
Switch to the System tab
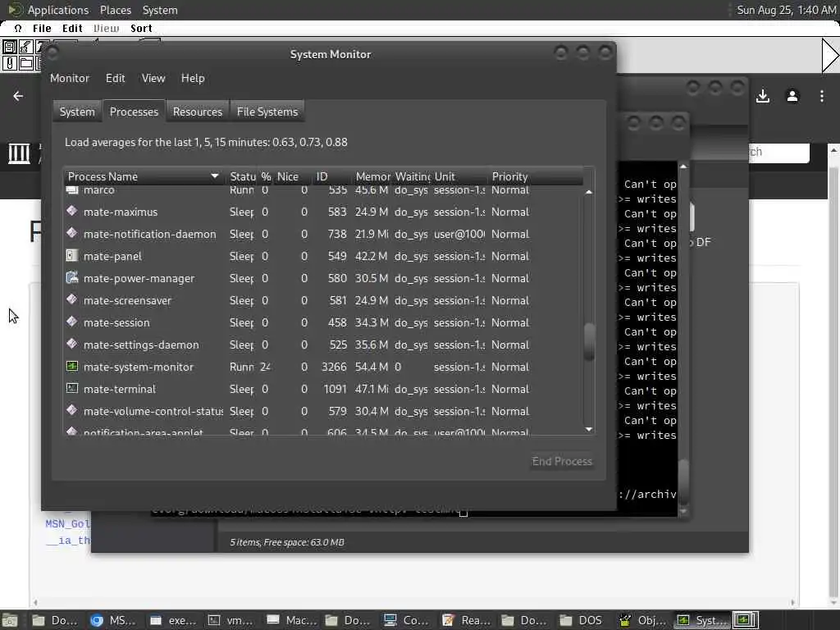tap(77, 112)
